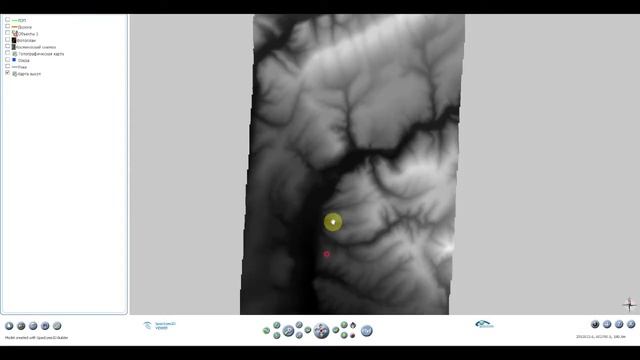Open the large wrench tools button
This screenshot has width=640, height=360.
tap(288, 331)
